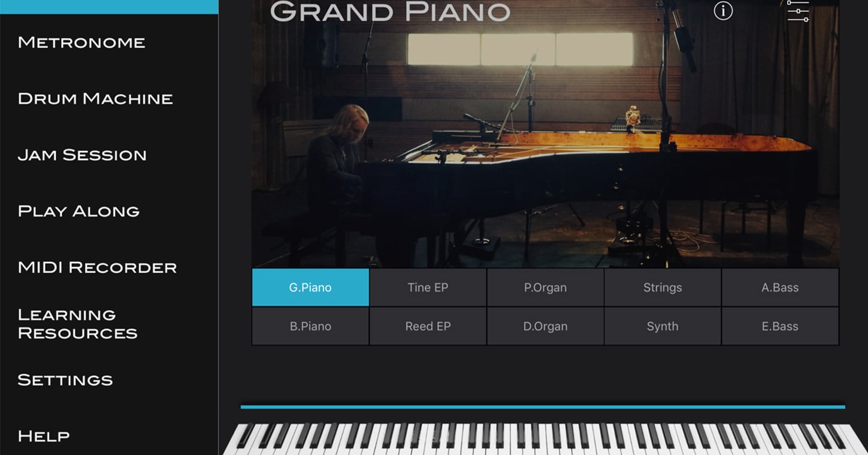Choose the A.Bass sound
This screenshot has height=455, width=868.
point(780,287)
